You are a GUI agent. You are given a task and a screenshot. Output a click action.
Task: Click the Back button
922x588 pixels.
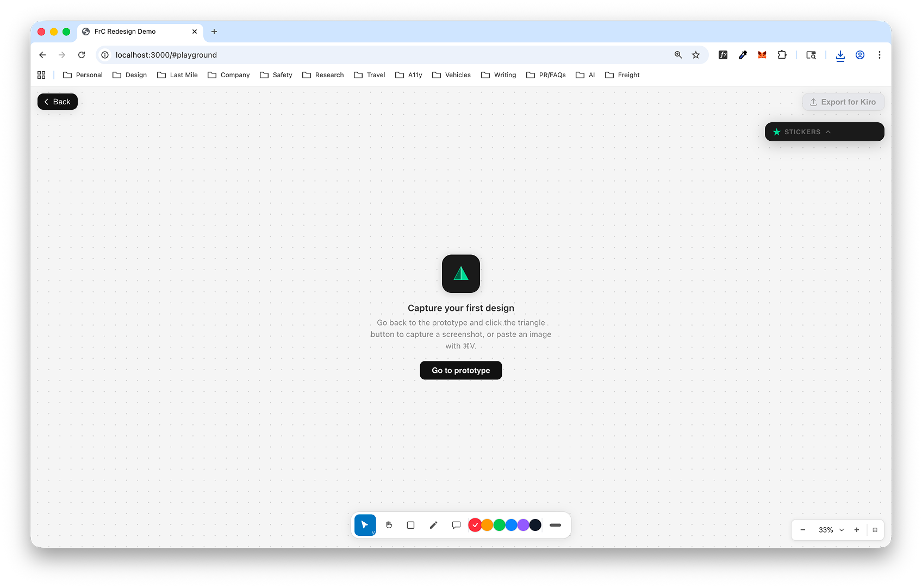click(57, 102)
